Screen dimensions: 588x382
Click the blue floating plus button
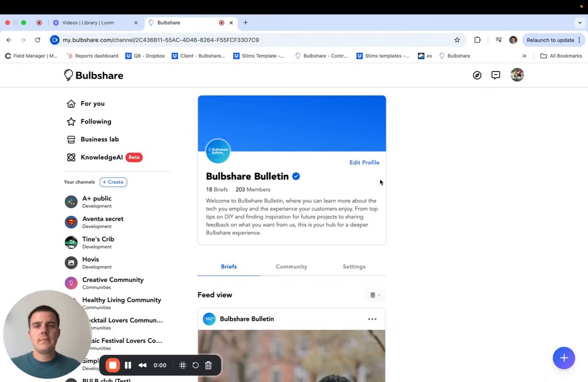[x=564, y=358]
